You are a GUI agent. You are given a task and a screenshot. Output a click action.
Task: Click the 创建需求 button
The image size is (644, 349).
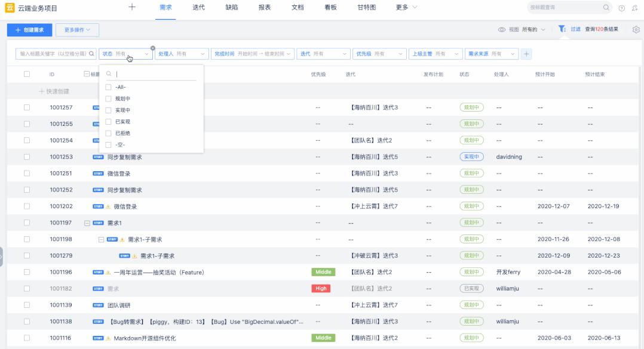(29, 29)
